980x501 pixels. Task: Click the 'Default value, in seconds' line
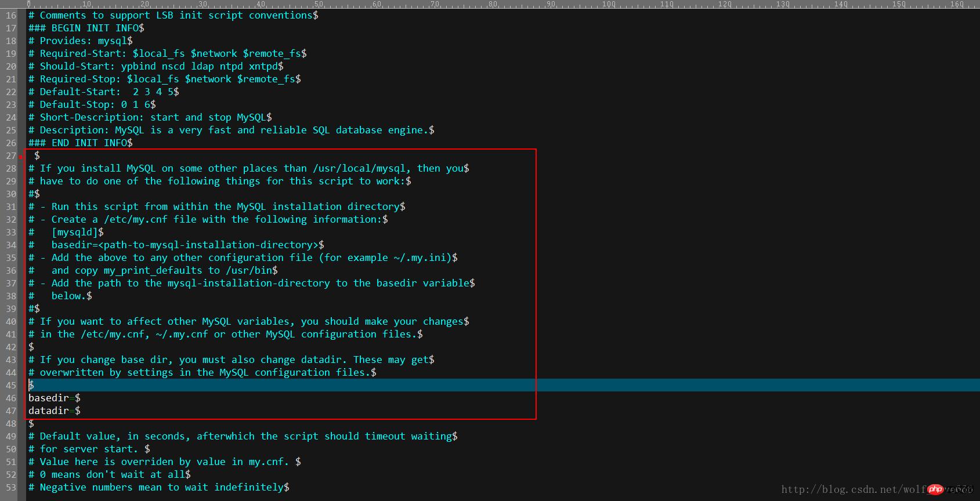[x=243, y=436]
